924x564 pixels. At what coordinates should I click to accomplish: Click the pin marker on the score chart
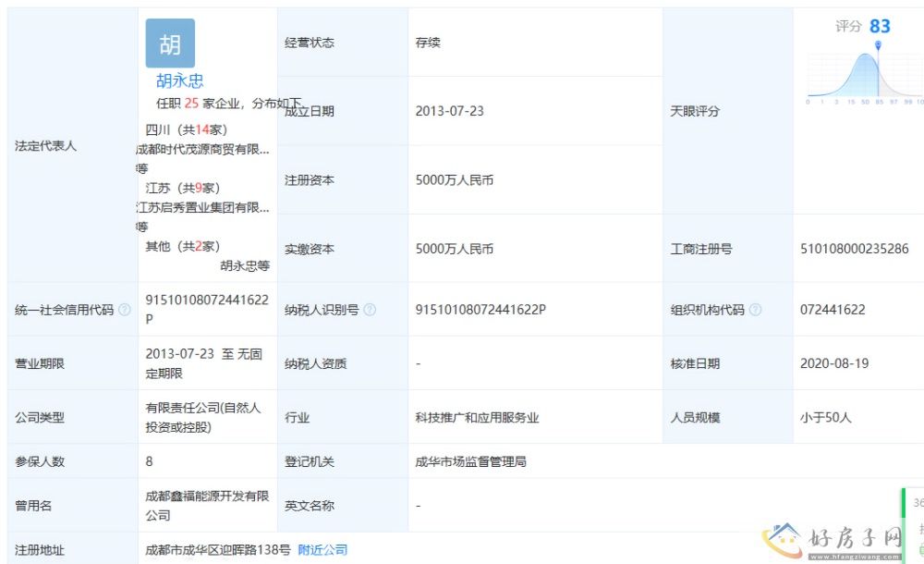point(878,44)
